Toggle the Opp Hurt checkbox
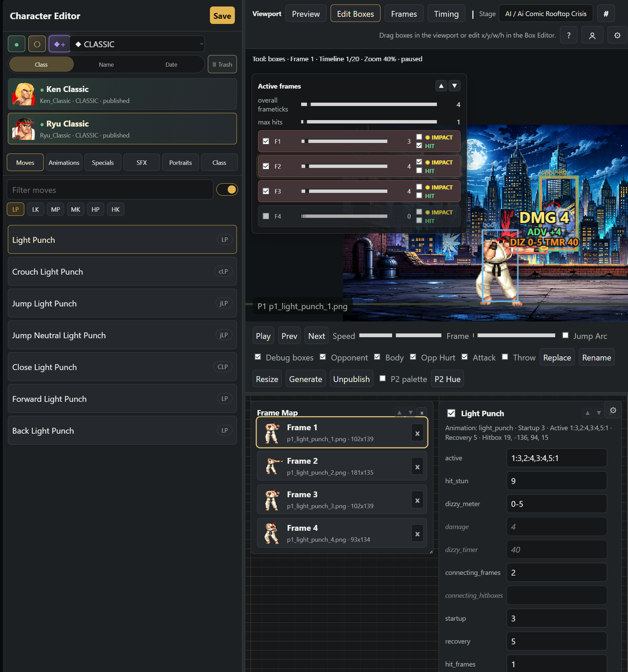 pyautogui.click(x=413, y=357)
